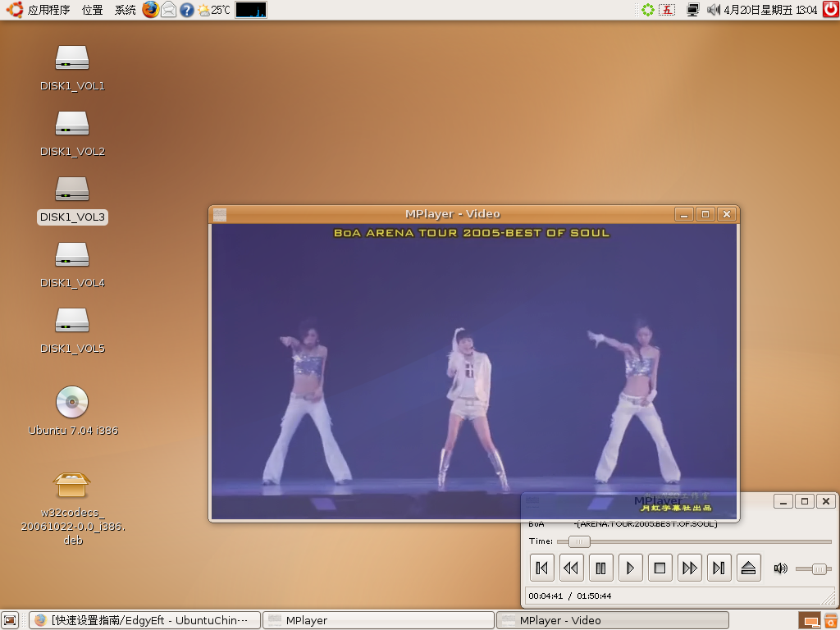Click the 00:04:41 / 01:50:44 time display

[x=570, y=596]
